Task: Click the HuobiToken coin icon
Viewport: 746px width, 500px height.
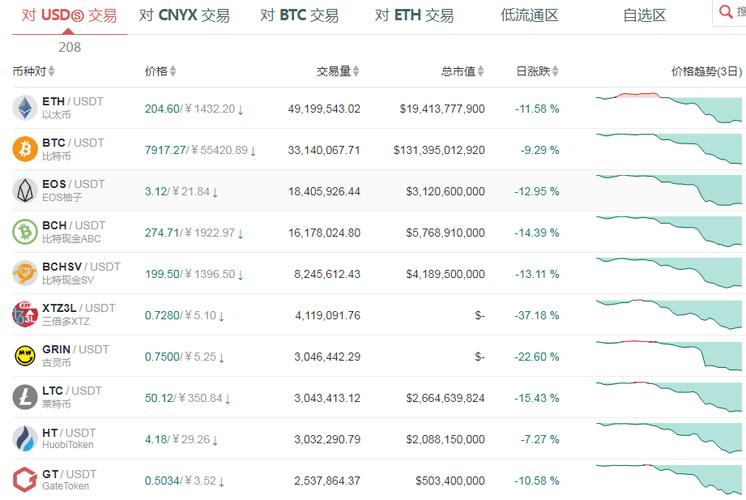Action: pyautogui.click(x=25, y=438)
